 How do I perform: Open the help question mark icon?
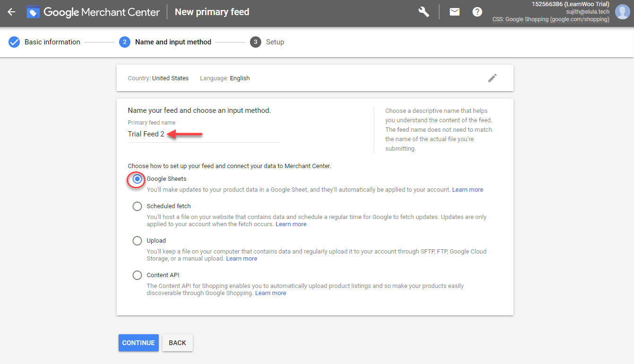pos(477,12)
